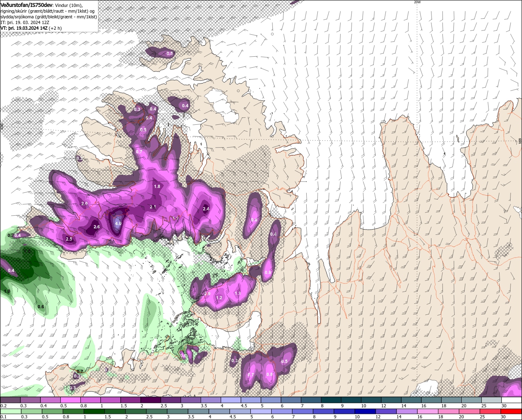Select the bright red swatch ending the lower scale
Image resolution: width=522 pixels, height=420 pixels.
(x=511, y=411)
